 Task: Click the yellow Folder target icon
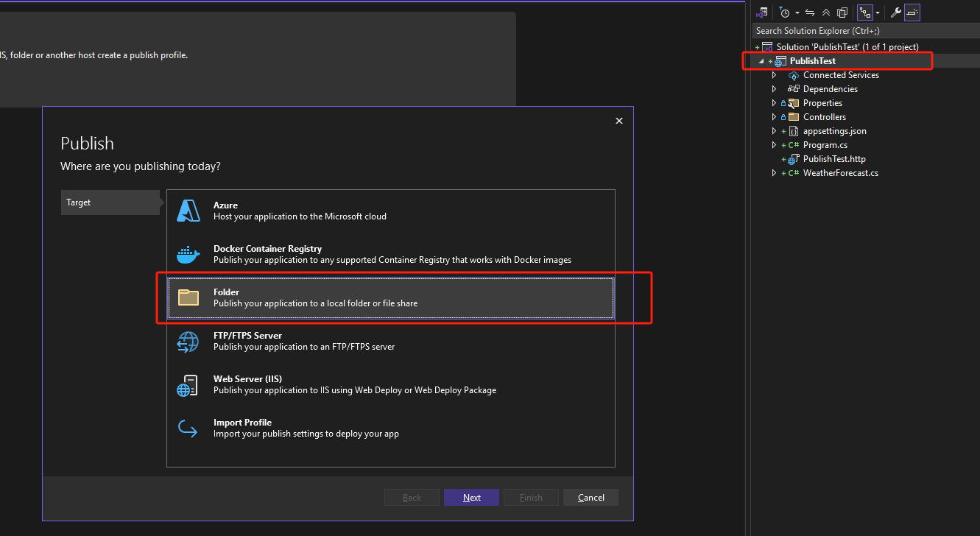[x=188, y=297]
